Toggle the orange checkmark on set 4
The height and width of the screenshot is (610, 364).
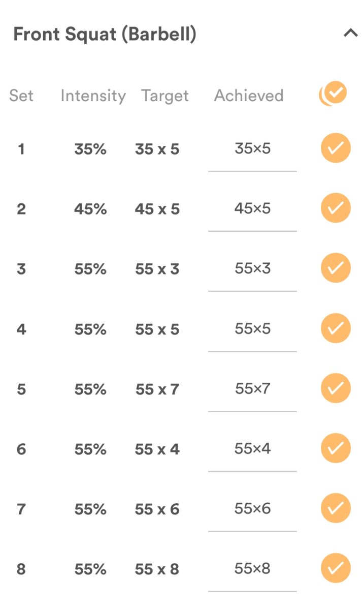[336, 328]
